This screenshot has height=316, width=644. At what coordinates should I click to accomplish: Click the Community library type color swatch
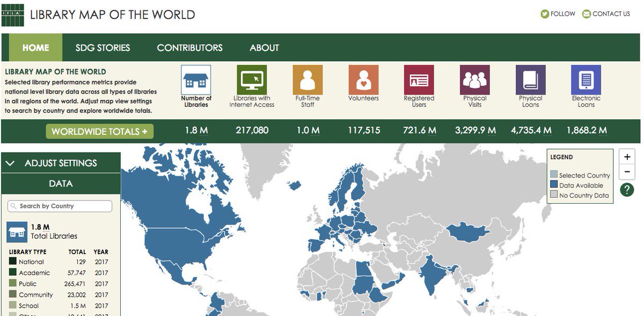point(12,295)
